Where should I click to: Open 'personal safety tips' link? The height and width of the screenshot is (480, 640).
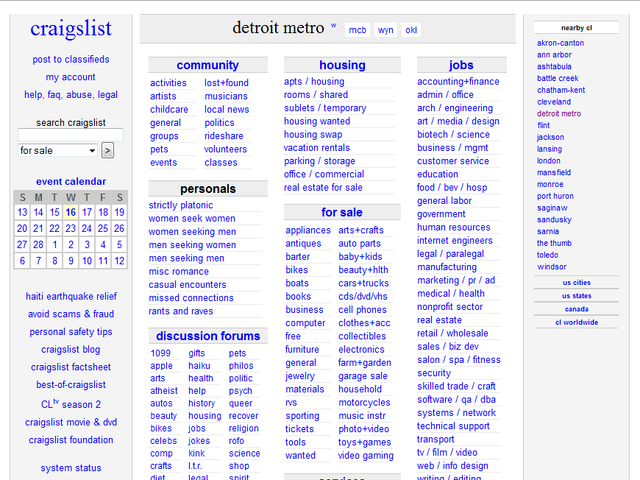(x=71, y=331)
